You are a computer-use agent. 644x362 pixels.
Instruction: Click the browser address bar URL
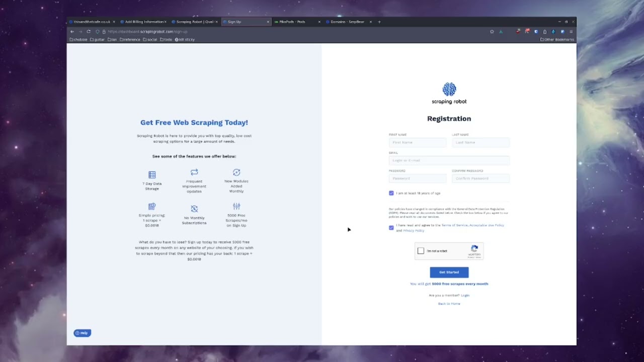[147, 32]
